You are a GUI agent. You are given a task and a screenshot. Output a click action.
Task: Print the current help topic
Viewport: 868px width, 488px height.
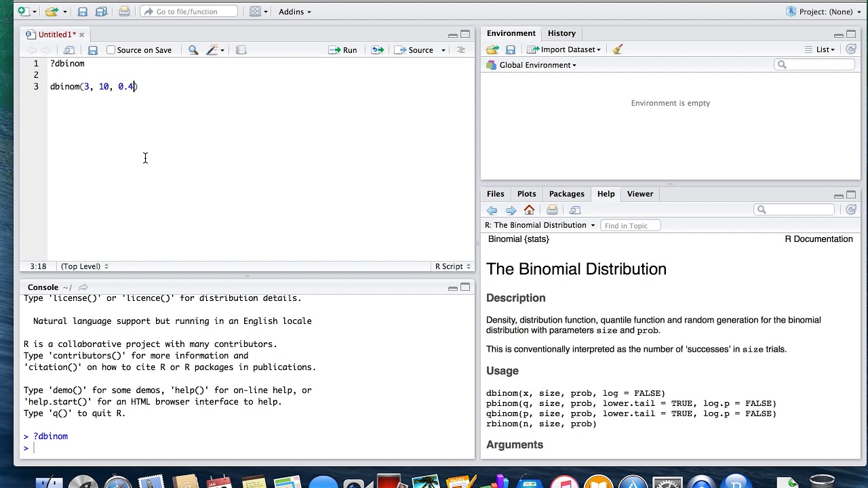(x=552, y=210)
